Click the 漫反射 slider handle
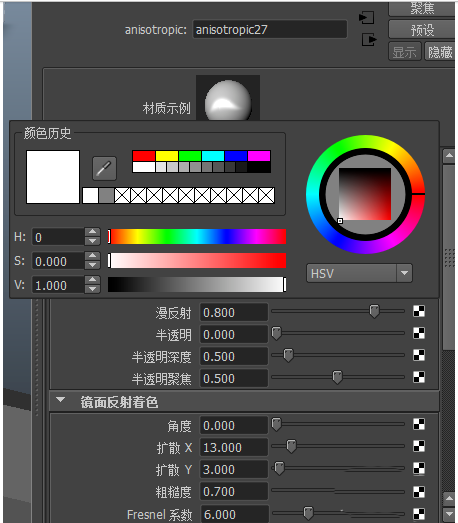This screenshot has height=523, width=458. [x=374, y=311]
